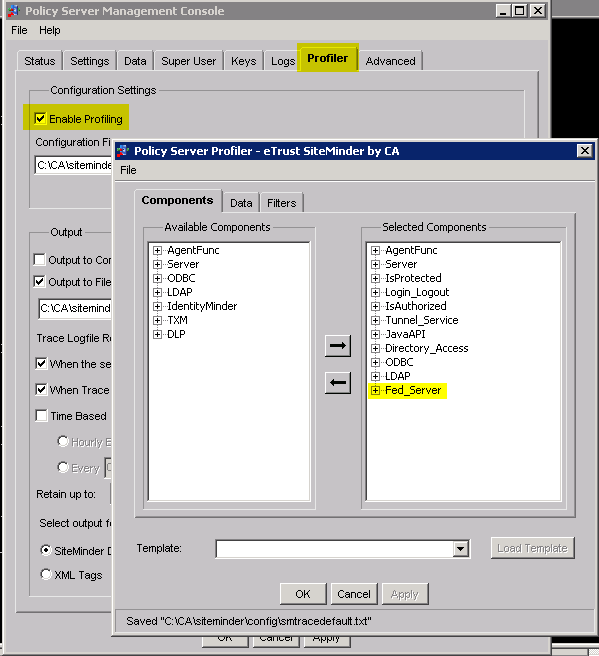This screenshot has width=599, height=656.
Task: Click the left arrow to remove component
Action: [x=338, y=382]
